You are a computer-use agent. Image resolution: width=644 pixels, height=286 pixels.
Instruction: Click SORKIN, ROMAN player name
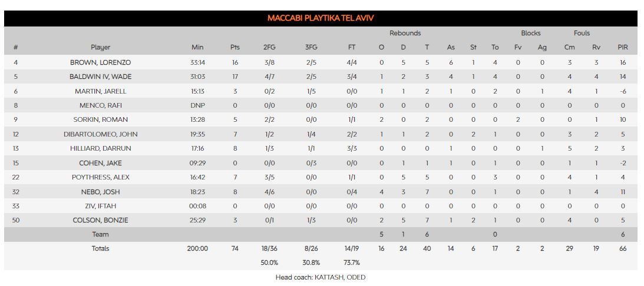pyautogui.click(x=100, y=120)
